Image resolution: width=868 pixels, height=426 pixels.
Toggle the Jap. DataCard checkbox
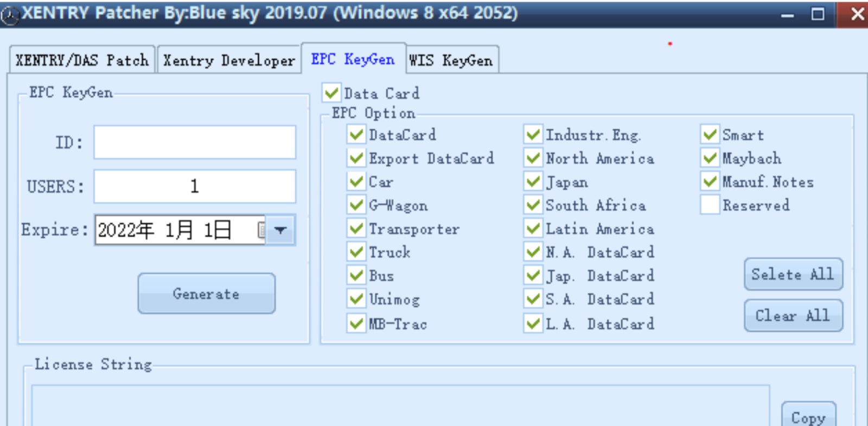pos(533,275)
